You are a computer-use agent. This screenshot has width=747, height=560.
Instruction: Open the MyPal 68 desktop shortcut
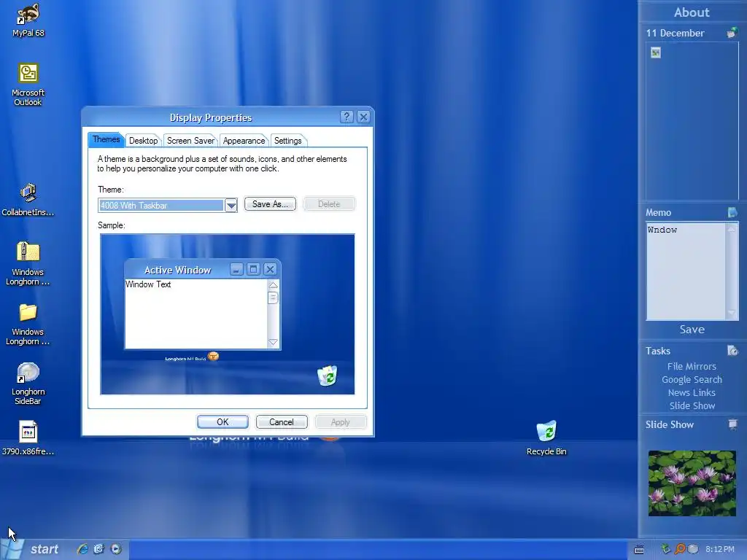point(28,20)
